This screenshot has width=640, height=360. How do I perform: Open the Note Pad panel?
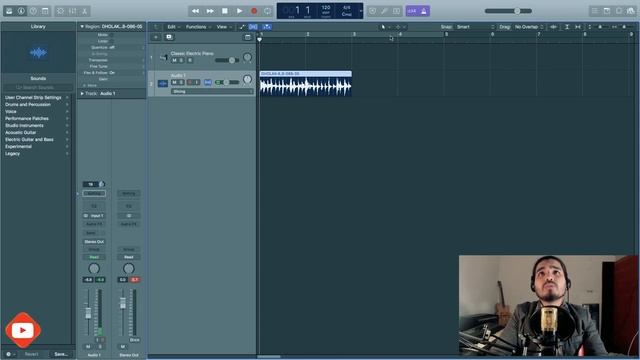[x=607, y=11]
